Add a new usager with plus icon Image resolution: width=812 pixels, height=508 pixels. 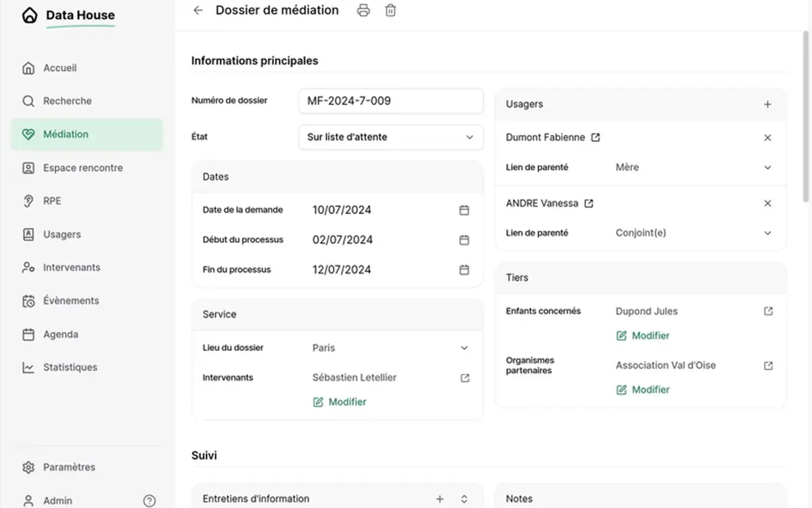[767, 104]
